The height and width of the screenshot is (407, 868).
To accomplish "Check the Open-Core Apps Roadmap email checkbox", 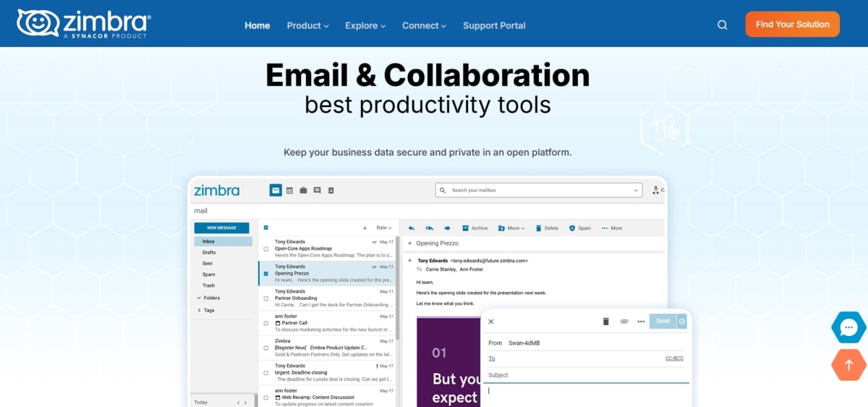I will pyautogui.click(x=266, y=248).
